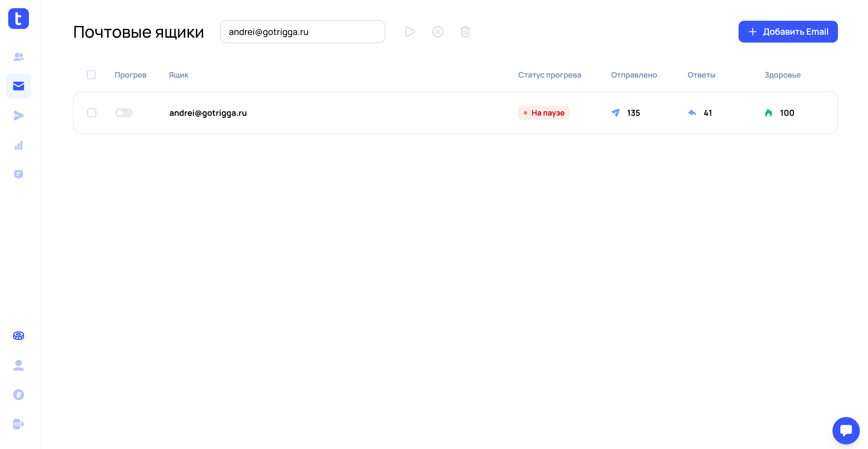This screenshot has width=868, height=449.
Task: Click the Trigga logo icon
Action: pyautogui.click(x=19, y=19)
